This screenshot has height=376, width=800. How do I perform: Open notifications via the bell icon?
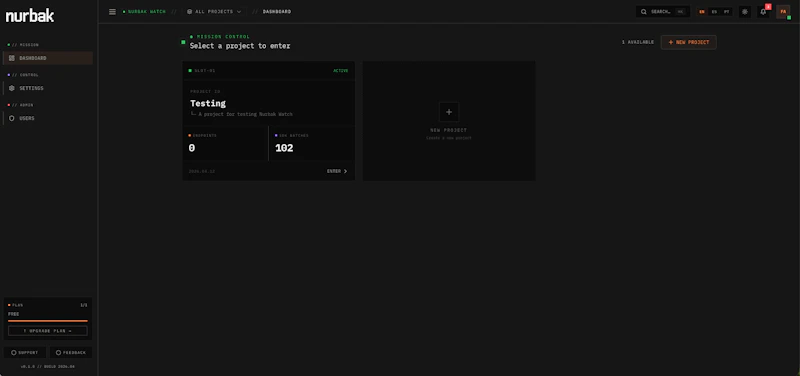(x=763, y=12)
